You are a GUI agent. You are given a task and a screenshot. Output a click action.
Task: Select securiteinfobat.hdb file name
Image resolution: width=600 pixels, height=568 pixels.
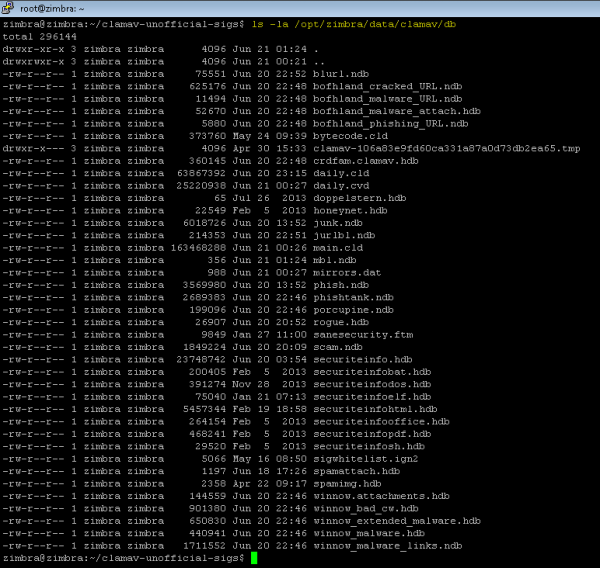(372, 372)
